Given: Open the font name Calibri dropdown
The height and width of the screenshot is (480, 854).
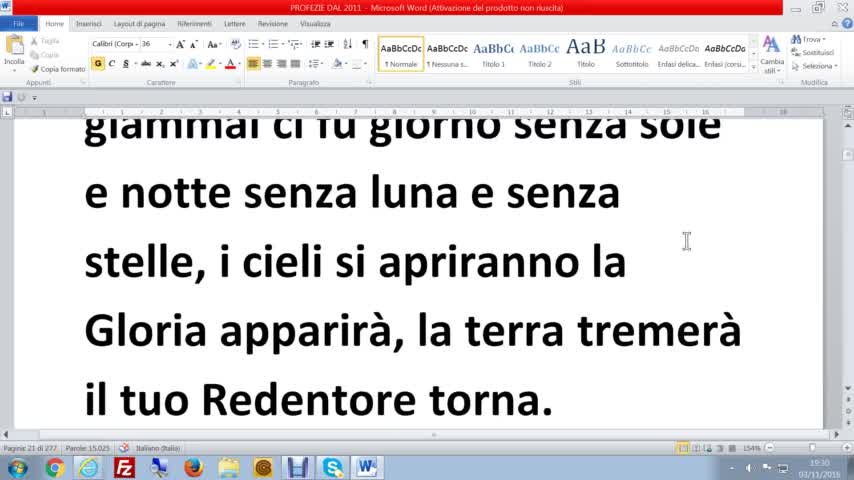Looking at the screenshot, I should point(136,44).
